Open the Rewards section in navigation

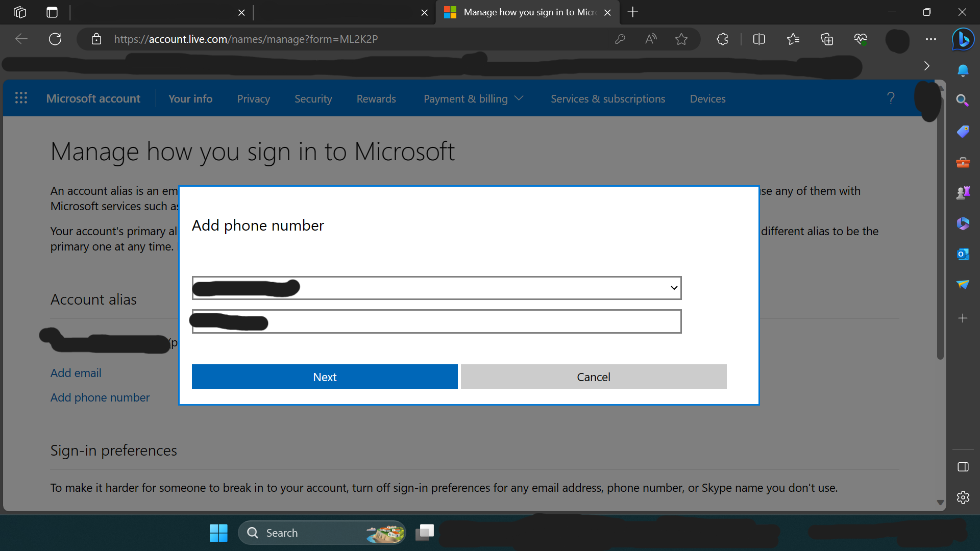(376, 99)
